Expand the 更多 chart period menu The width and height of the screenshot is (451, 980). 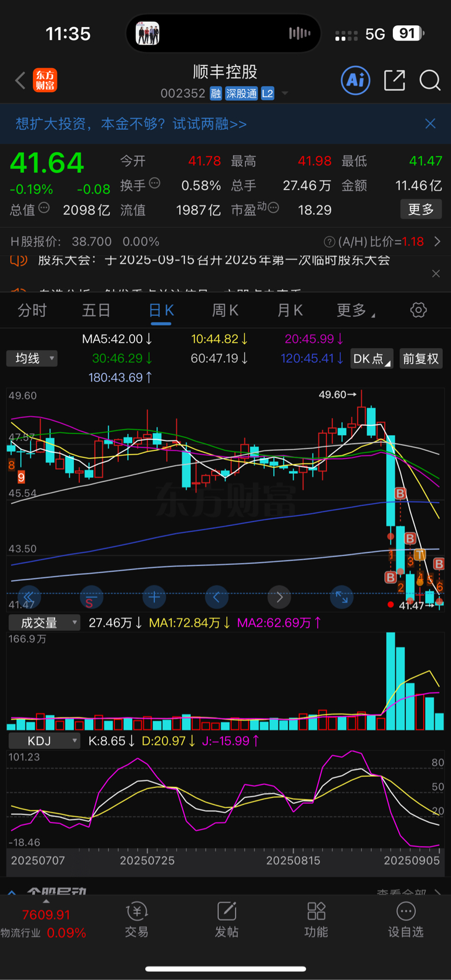355,310
